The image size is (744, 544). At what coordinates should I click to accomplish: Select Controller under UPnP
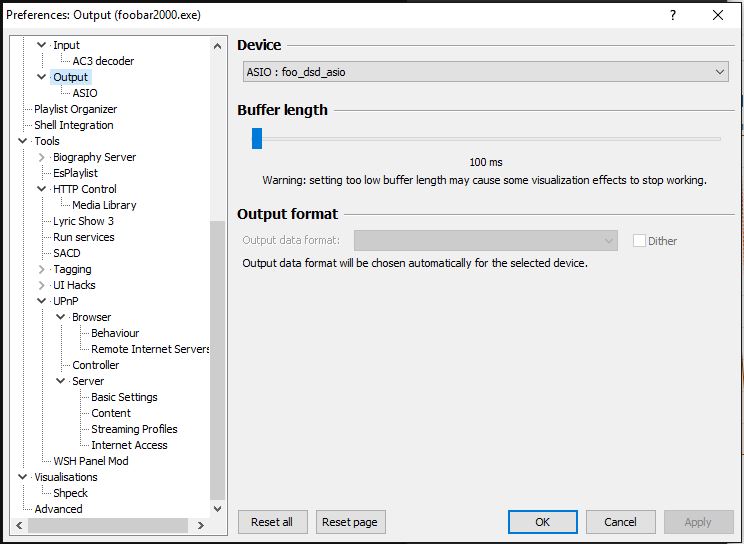(x=95, y=366)
